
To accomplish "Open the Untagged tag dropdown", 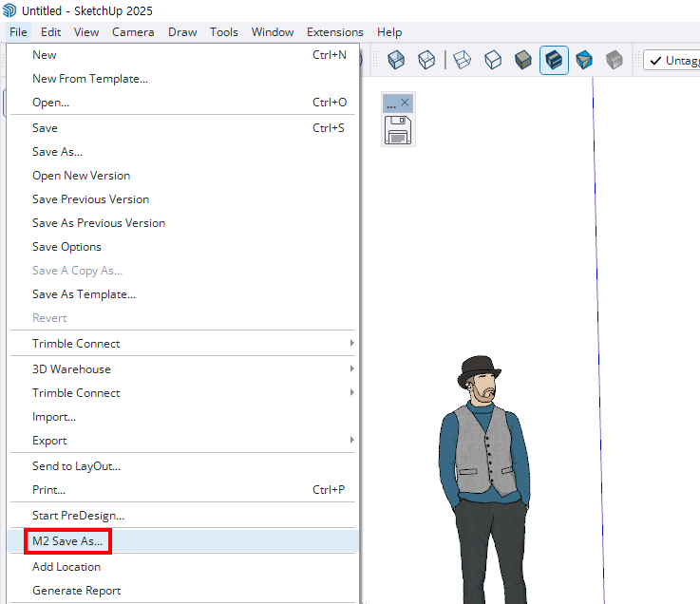I will tap(672, 60).
